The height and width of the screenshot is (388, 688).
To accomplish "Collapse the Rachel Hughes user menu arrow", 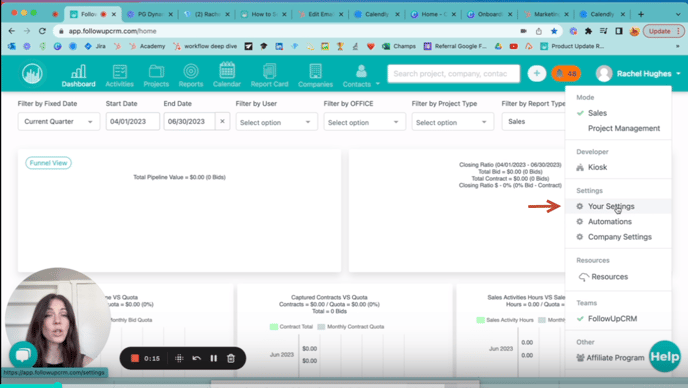I will click(678, 73).
